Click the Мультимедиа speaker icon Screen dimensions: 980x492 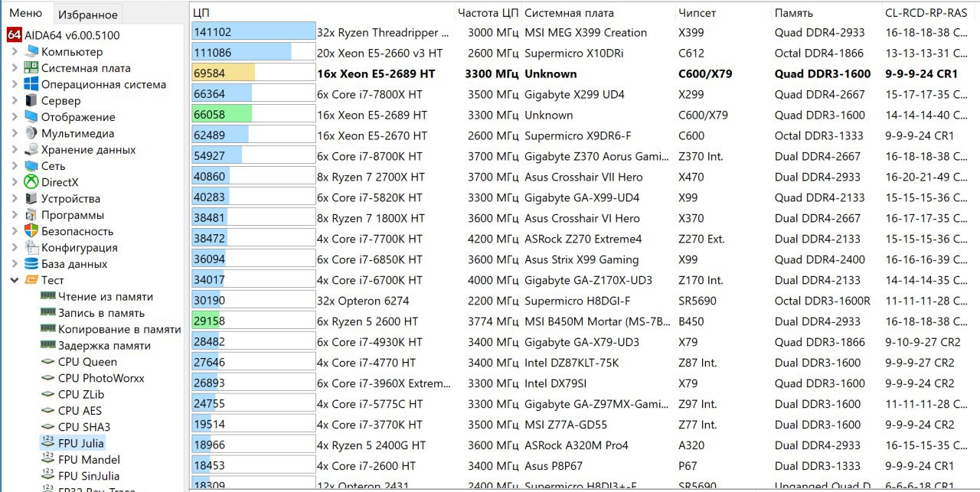(31, 133)
